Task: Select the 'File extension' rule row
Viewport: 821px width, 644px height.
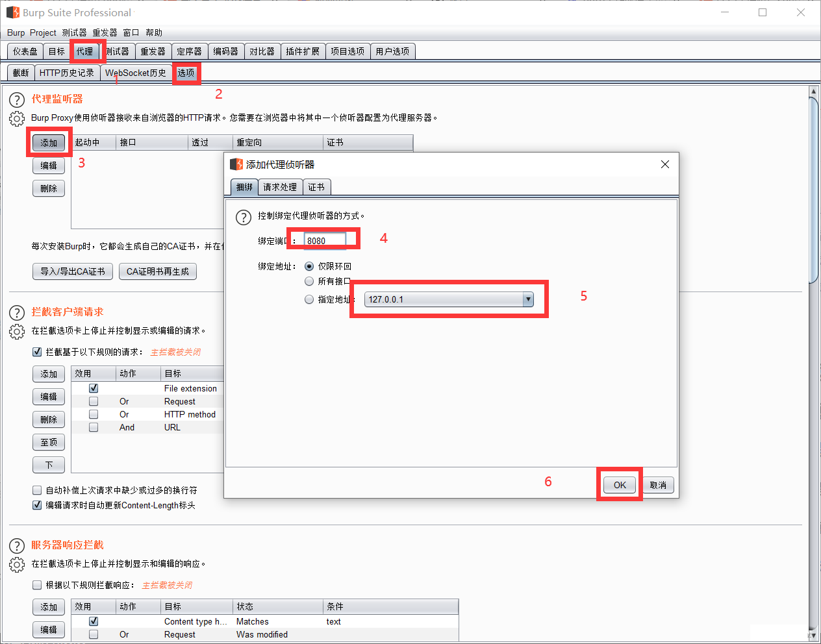Action: (147, 388)
